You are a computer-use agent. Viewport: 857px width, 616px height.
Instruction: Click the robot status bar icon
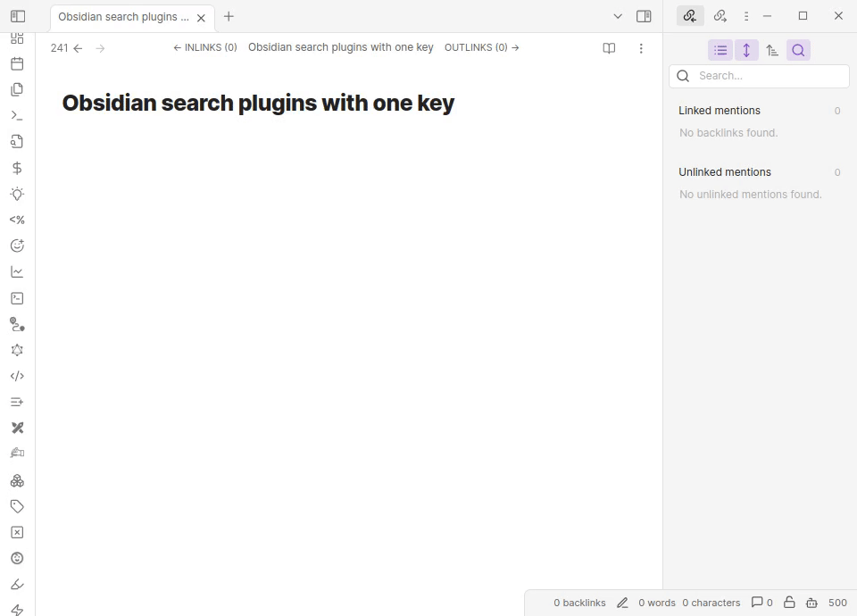[x=811, y=603]
